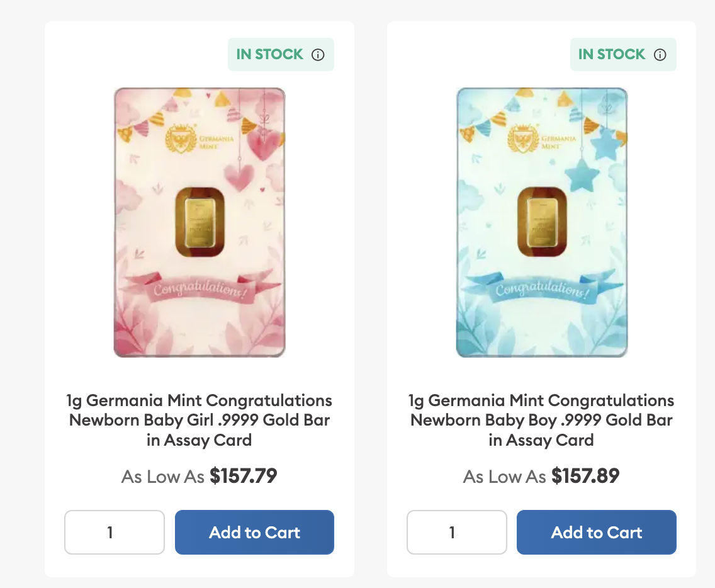The width and height of the screenshot is (715, 588).
Task: Focus the quantity field for Baby Boy bar
Action: pos(456,532)
